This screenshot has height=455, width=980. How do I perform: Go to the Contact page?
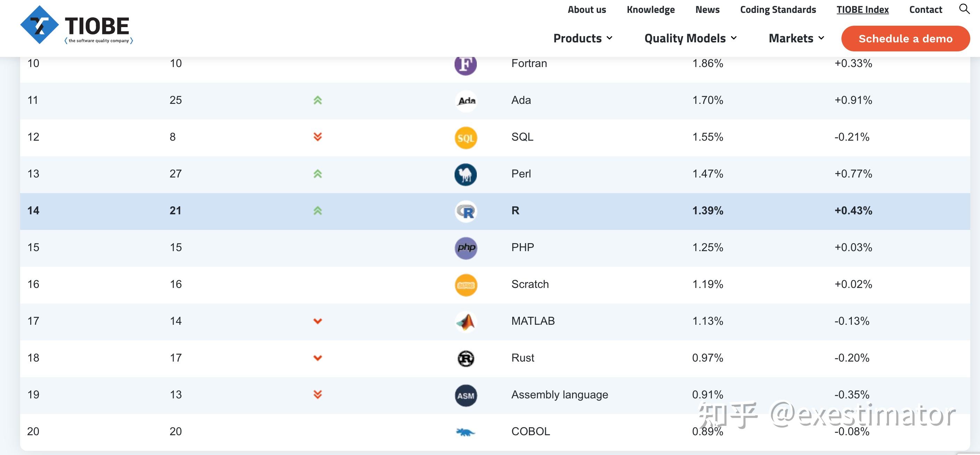[x=925, y=9]
